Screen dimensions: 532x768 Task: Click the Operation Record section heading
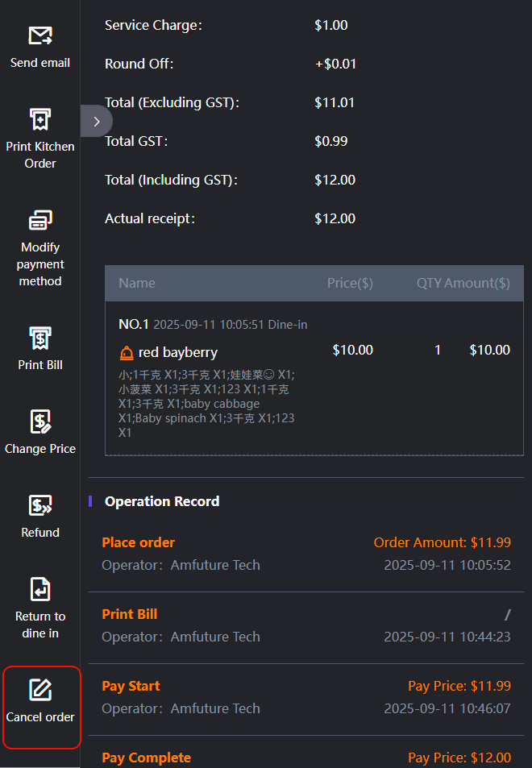point(162,501)
